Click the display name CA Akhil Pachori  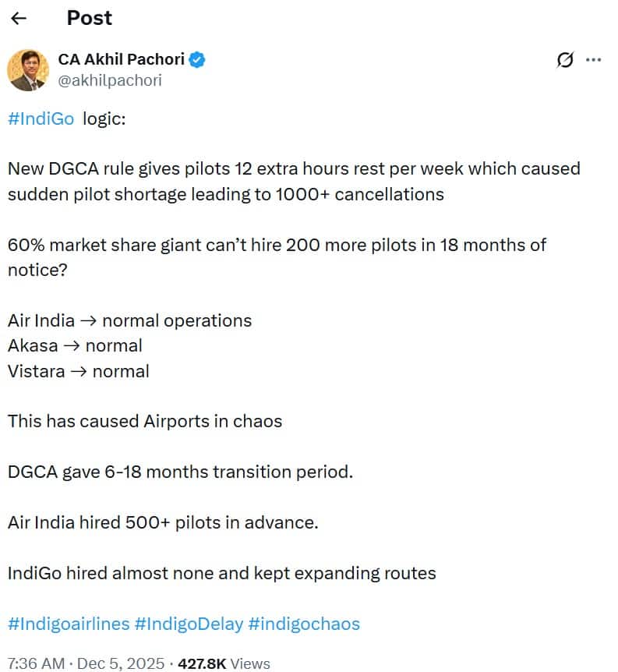coord(122,59)
